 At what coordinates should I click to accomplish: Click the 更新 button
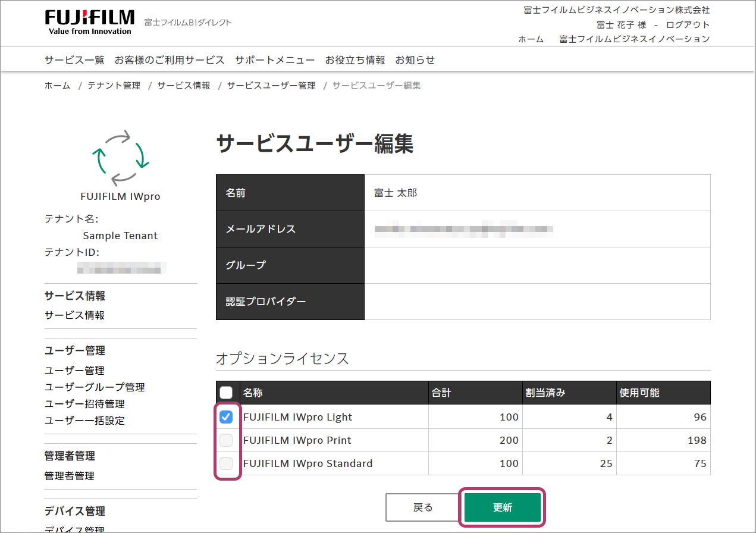pyautogui.click(x=503, y=507)
